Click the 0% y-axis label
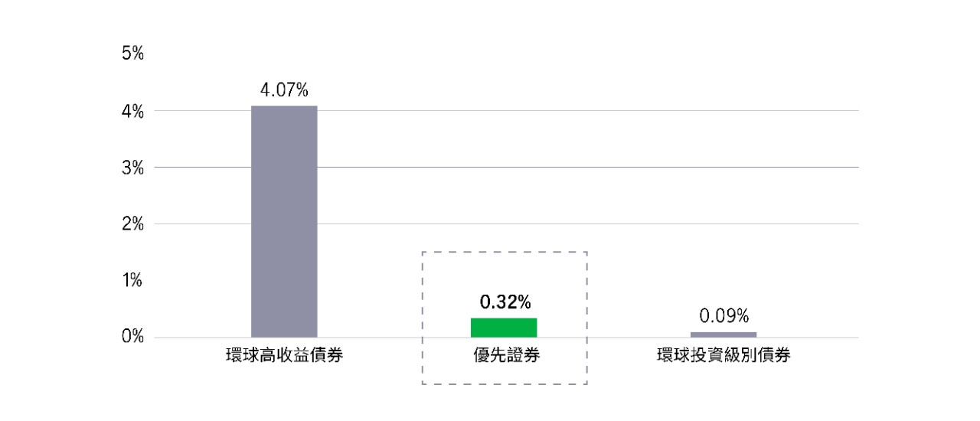This screenshot has height=421, width=980. (132, 338)
